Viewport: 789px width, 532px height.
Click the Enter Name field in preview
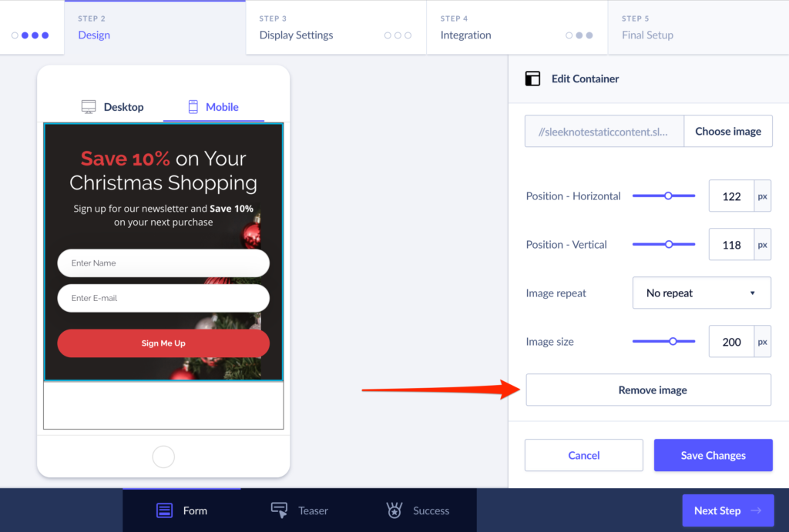pyautogui.click(x=163, y=263)
